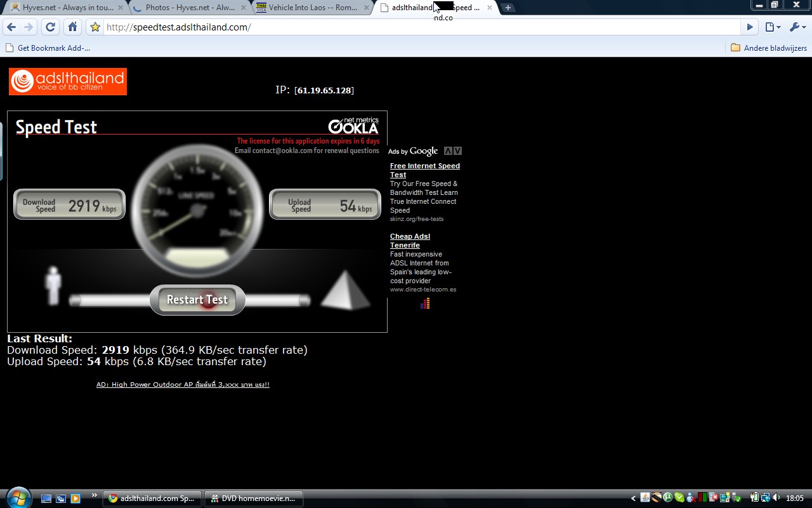Viewport: 812px width, 508px height.
Task: Reload the current page
Action: pos(51,27)
